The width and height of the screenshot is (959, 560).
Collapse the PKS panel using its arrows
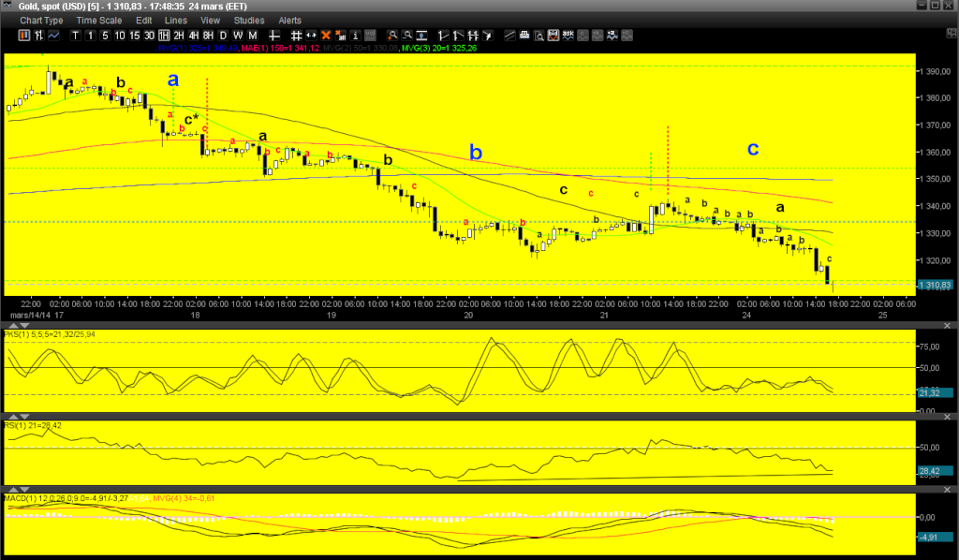(x=19, y=326)
